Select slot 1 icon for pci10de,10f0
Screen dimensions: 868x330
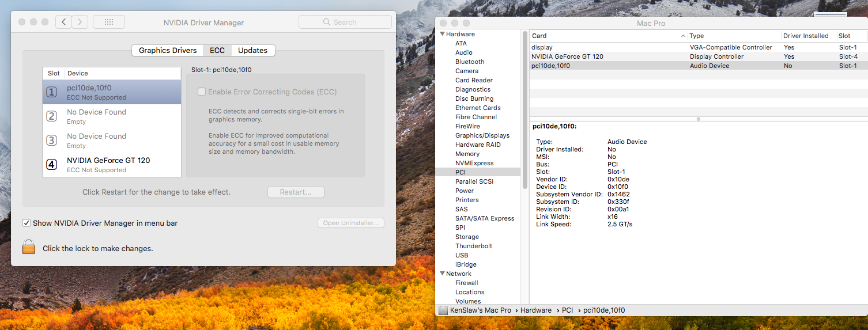point(52,92)
